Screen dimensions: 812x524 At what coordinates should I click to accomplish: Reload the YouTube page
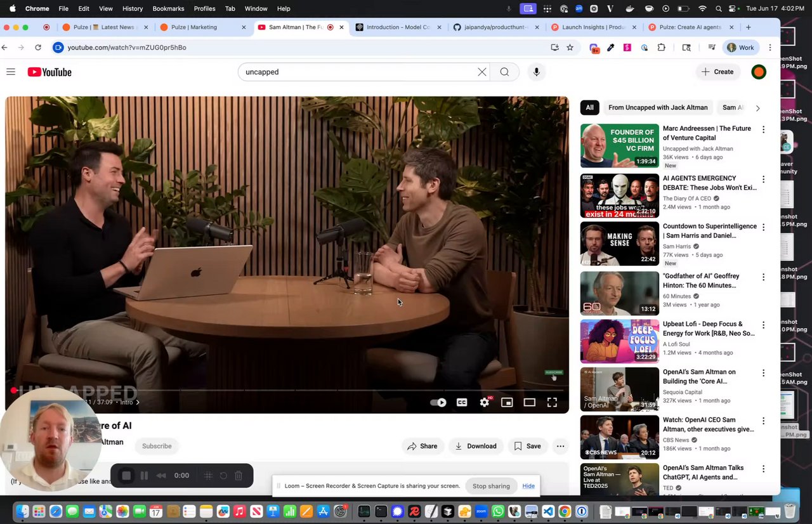click(x=38, y=48)
